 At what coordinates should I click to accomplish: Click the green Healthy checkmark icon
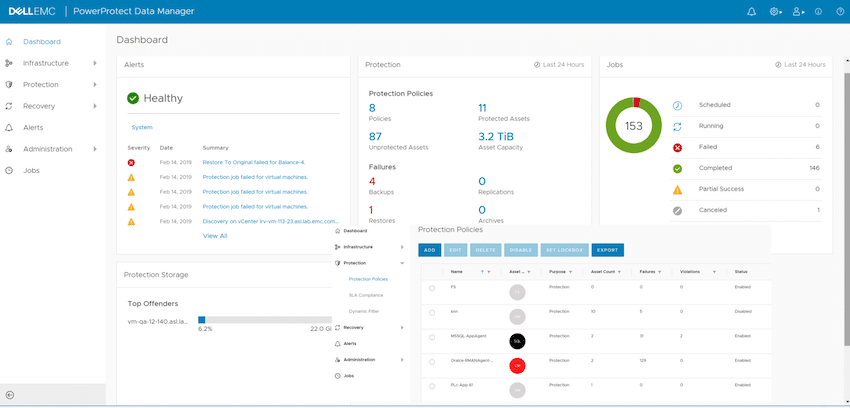point(133,98)
